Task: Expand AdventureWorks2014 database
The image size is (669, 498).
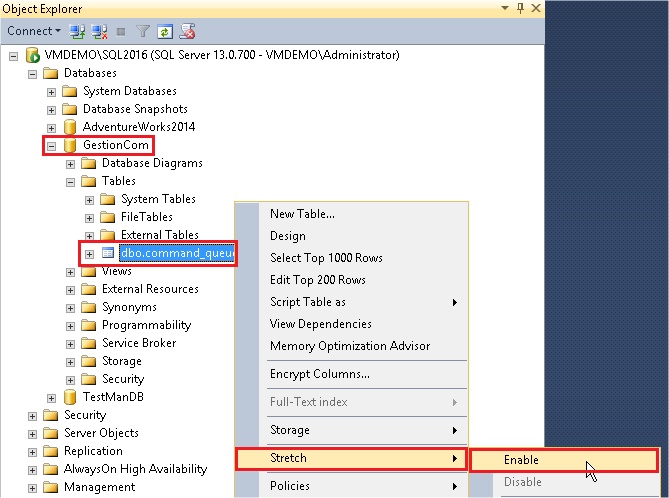Action: pyautogui.click(x=51, y=128)
